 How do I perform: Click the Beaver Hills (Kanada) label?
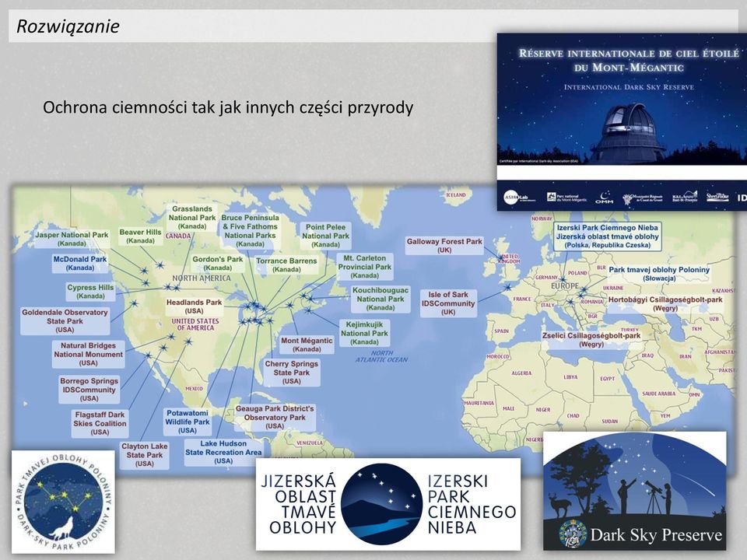(x=140, y=236)
